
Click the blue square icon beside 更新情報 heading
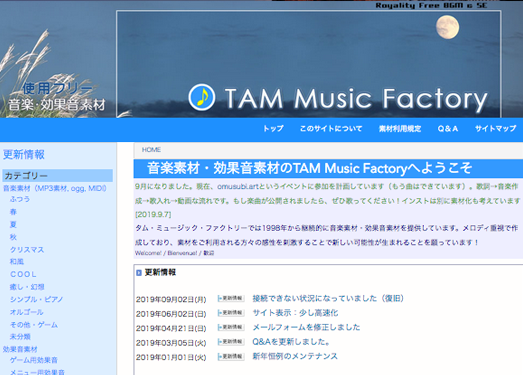tap(139, 273)
